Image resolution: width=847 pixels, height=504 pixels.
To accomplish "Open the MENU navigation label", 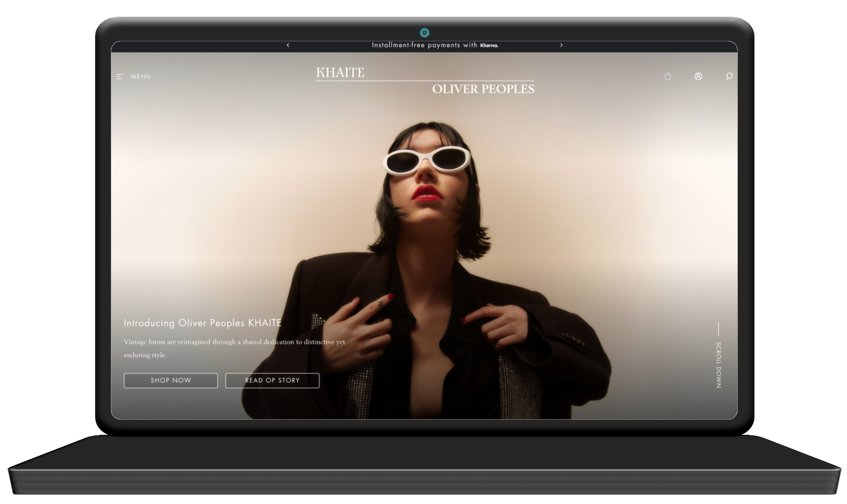I will point(141,76).
